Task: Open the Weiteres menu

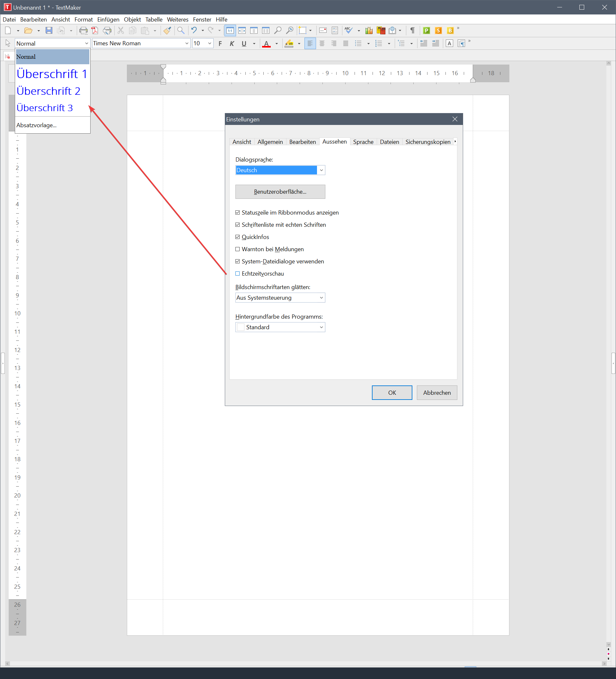Action: [178, 20]
